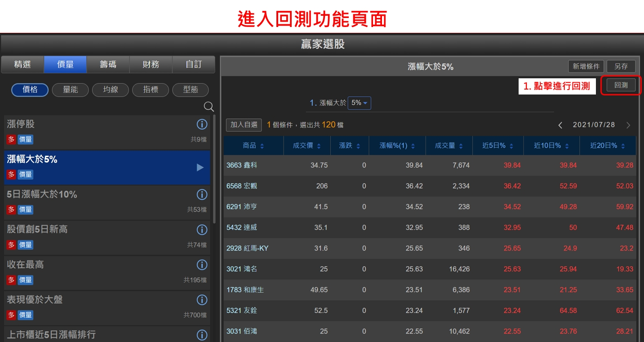This screenshot has width=644, height=342.
Task: Switch to 量能 filter pill
Action: [x=70, y=90]
